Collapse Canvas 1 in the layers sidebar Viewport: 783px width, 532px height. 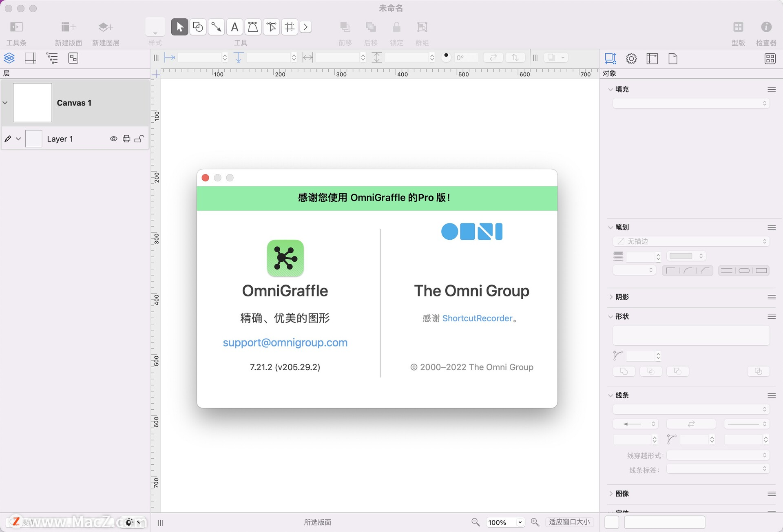(x=5, y=103)
